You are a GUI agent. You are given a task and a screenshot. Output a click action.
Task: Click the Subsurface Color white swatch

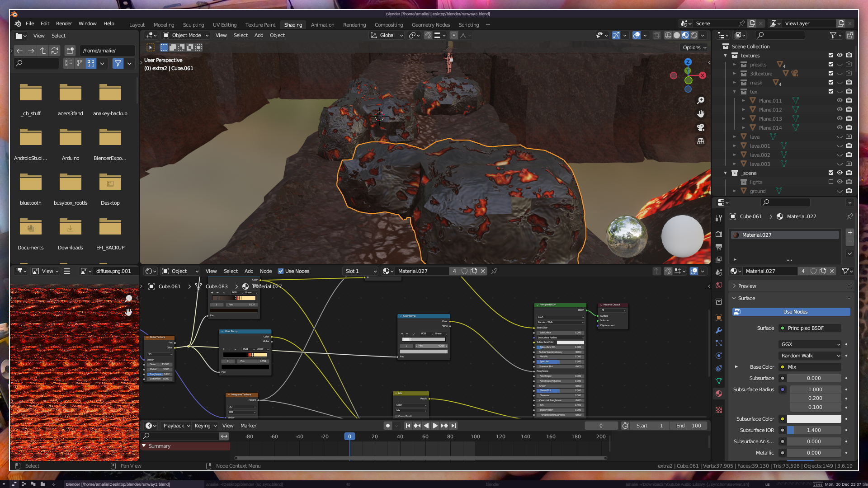click(x=814, y=419)
